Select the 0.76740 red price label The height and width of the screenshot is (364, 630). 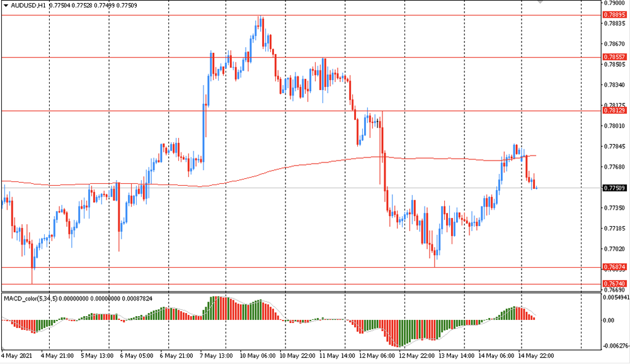614,284
